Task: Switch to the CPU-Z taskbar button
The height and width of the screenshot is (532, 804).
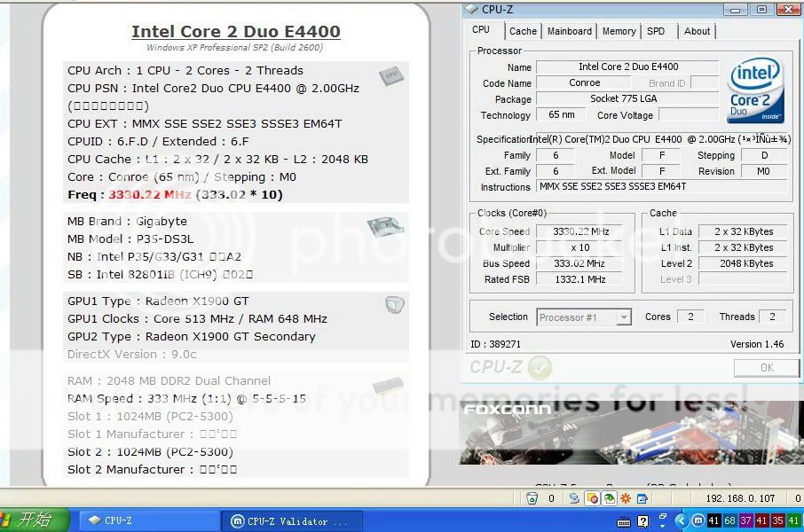Action: 149,520
